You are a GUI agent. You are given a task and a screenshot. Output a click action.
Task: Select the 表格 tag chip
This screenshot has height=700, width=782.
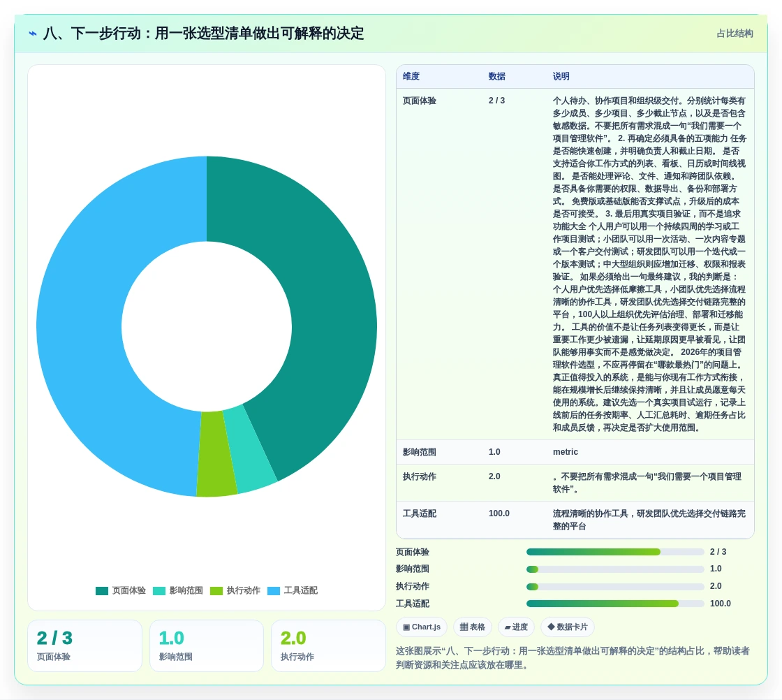coord(472,627)
